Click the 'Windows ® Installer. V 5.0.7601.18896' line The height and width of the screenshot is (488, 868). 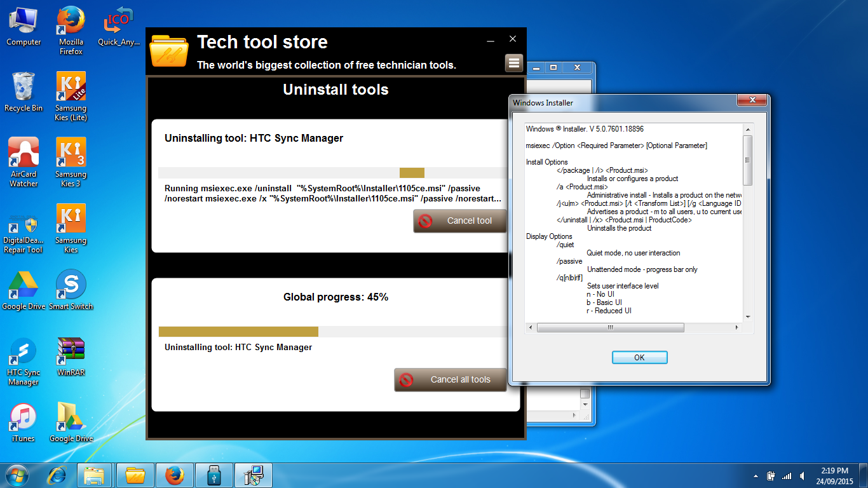(585, 129)
